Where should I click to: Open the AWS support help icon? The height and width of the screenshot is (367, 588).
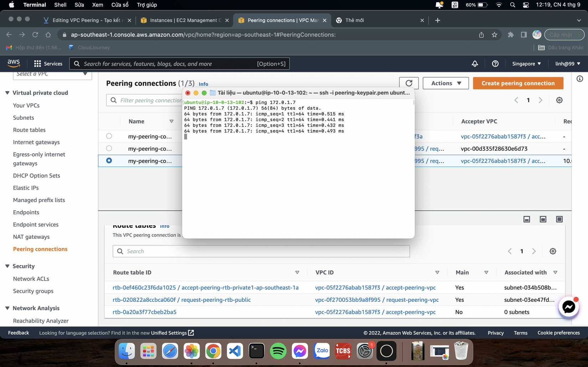pyautogui.click(x=495, y=64)
